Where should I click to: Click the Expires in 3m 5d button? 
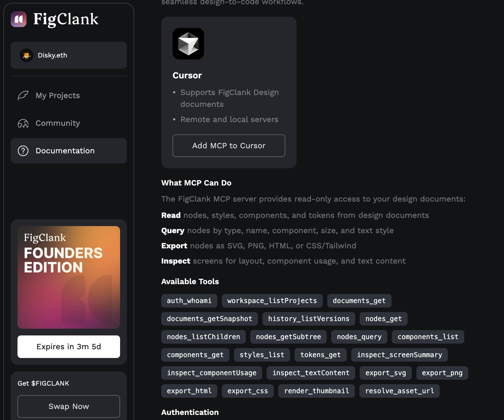pyautogui.click(x=68, y=346)
